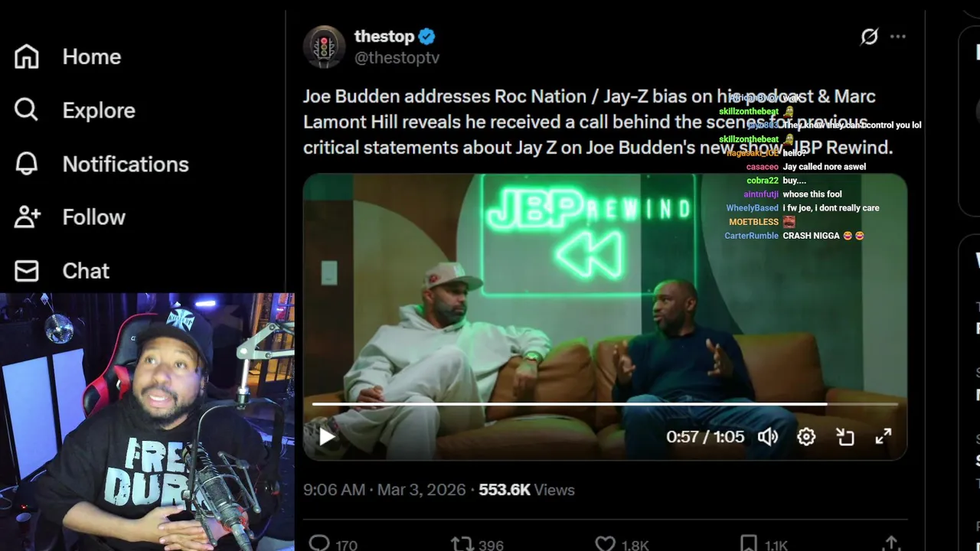This screenshot has width=980, height=551.
Task: Click the Grok explain icon on post
Action: coord(869,37)
